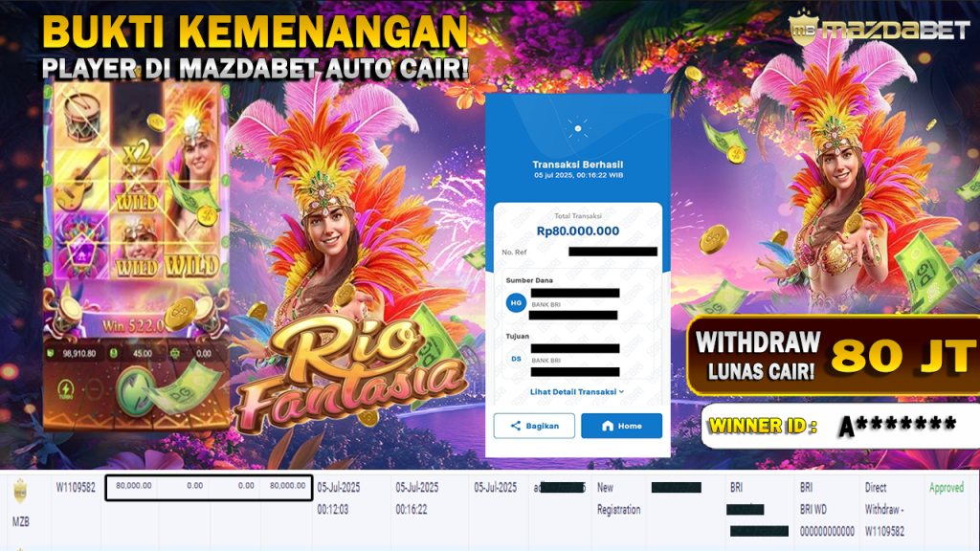Click the win amount 0.00 icon
Image resolution: width=980 pixels, height=551 pixels.
coord(175,354)
